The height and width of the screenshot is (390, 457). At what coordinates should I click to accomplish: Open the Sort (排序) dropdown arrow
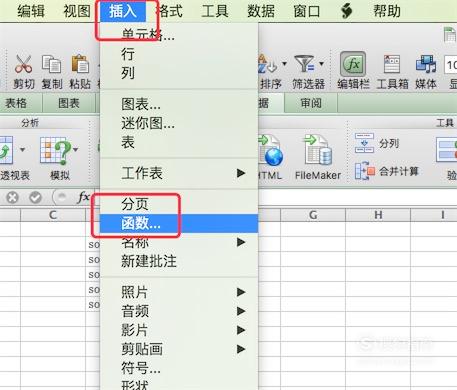point(284,63)
